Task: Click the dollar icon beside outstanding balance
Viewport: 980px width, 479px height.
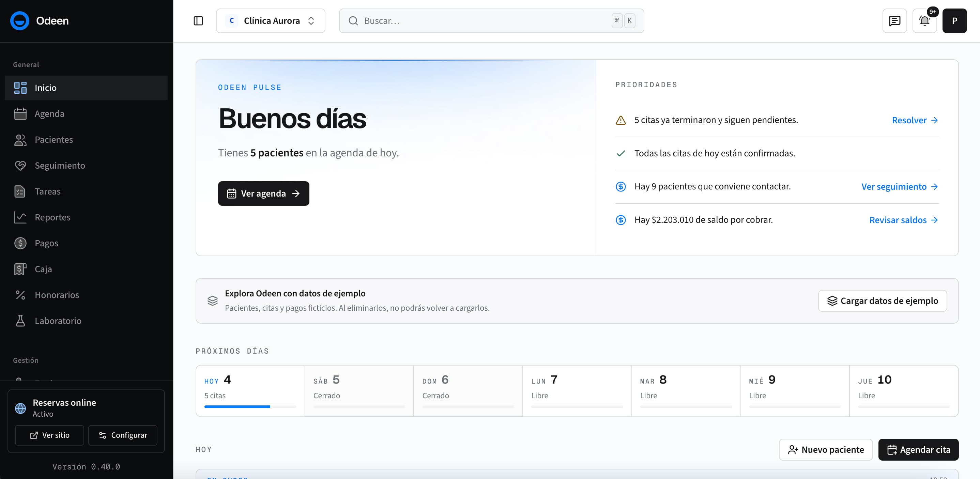Action: click(x=621, y=220)
